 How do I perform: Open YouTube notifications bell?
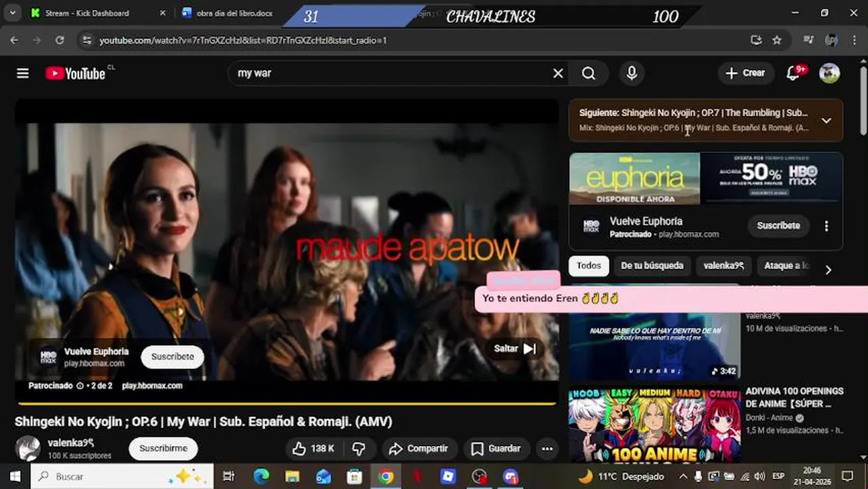[793, 73]
